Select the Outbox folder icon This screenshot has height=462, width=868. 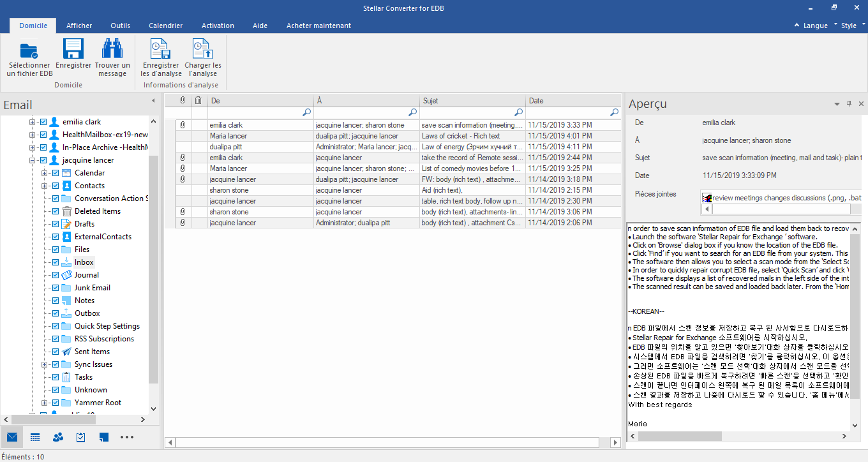tap(67, 313)
